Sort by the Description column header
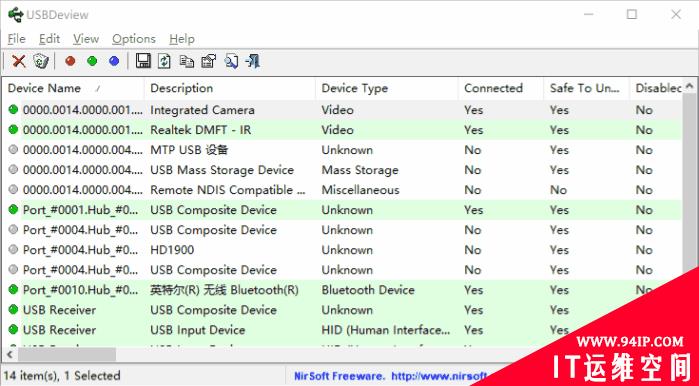Screen dimensions: 699x386 pos(230,88)
